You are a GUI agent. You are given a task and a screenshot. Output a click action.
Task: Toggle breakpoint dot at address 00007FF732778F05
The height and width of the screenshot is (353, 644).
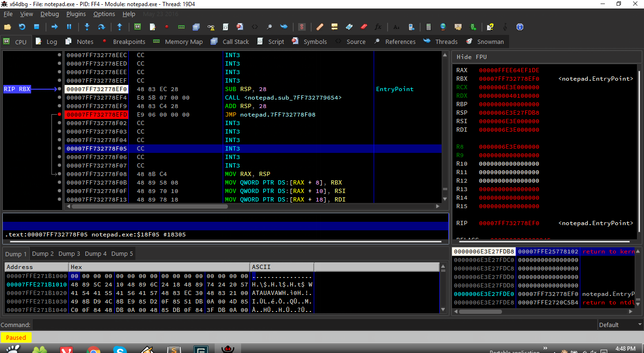pyautogui.click(x=59, y=149)
